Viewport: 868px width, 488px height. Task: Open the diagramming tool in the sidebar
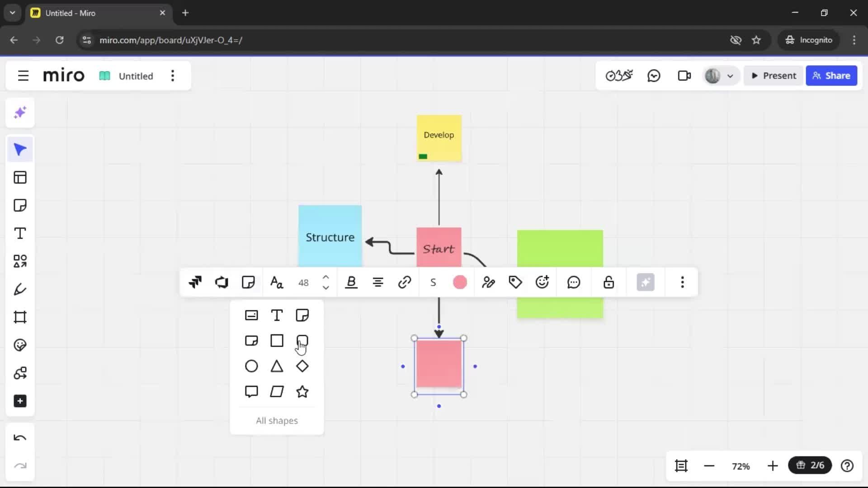(20, 373)
